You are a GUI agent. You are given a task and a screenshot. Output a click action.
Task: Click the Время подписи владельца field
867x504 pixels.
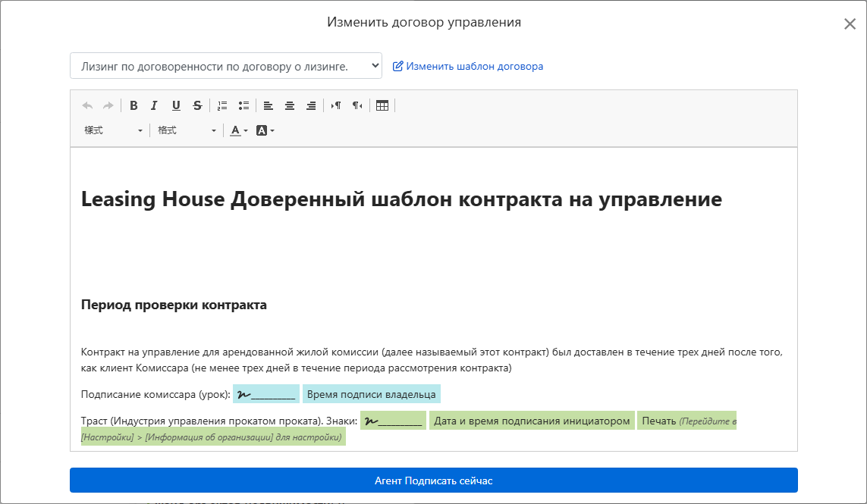coord(372,394)
